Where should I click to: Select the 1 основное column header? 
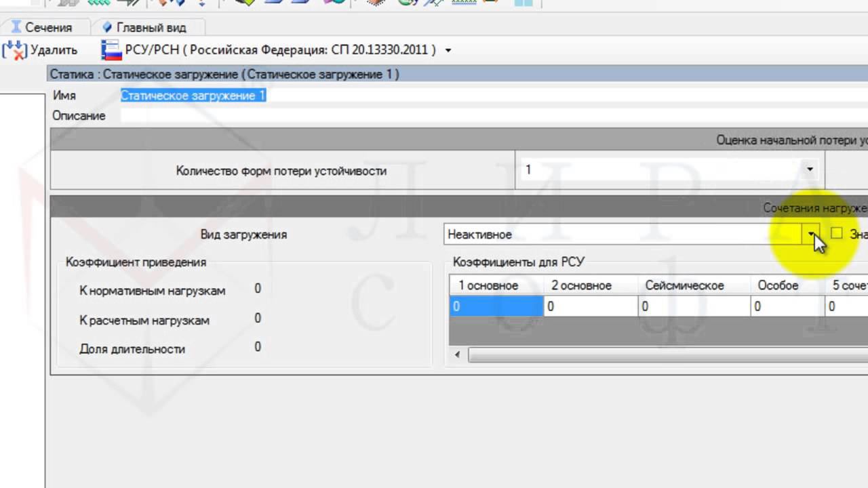pyautogui.click(x=497, y=286)
